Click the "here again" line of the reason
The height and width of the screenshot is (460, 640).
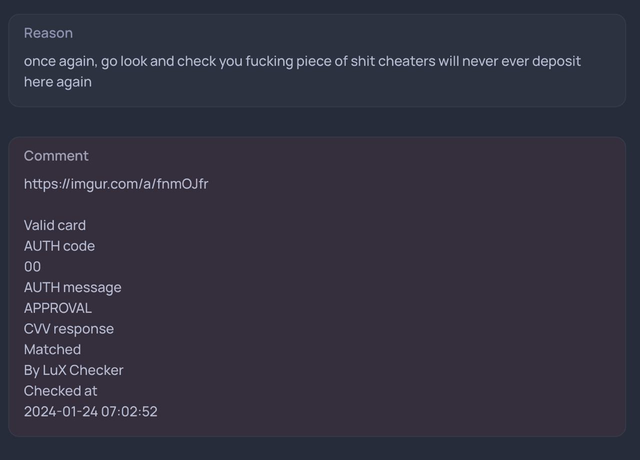(58, 82)
